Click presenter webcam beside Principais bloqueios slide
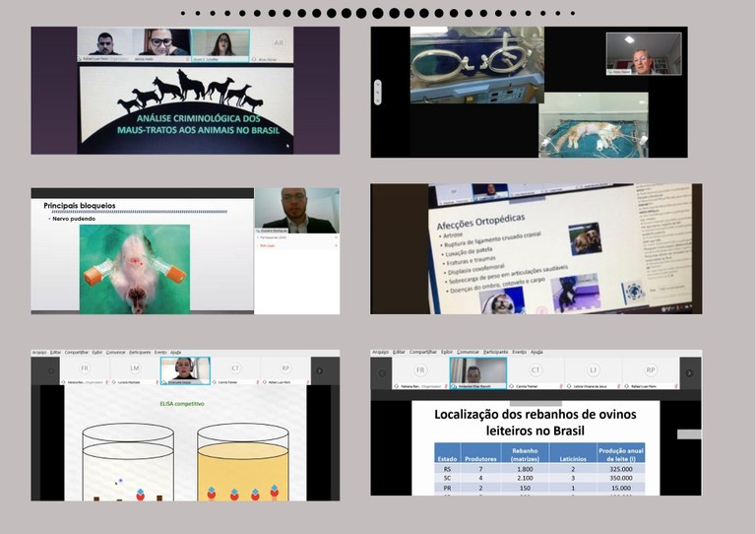 coord(296,210)
